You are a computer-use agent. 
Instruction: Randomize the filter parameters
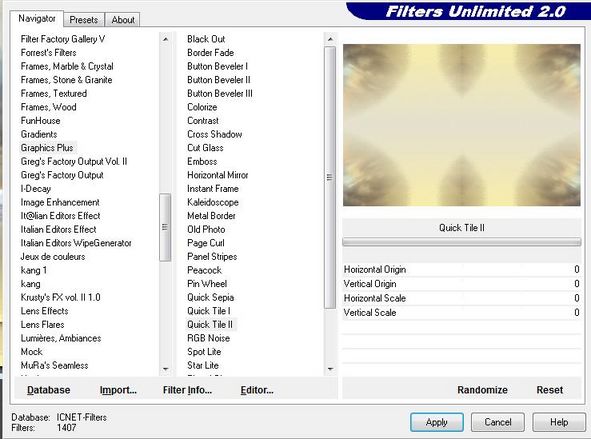pos(482,390)
